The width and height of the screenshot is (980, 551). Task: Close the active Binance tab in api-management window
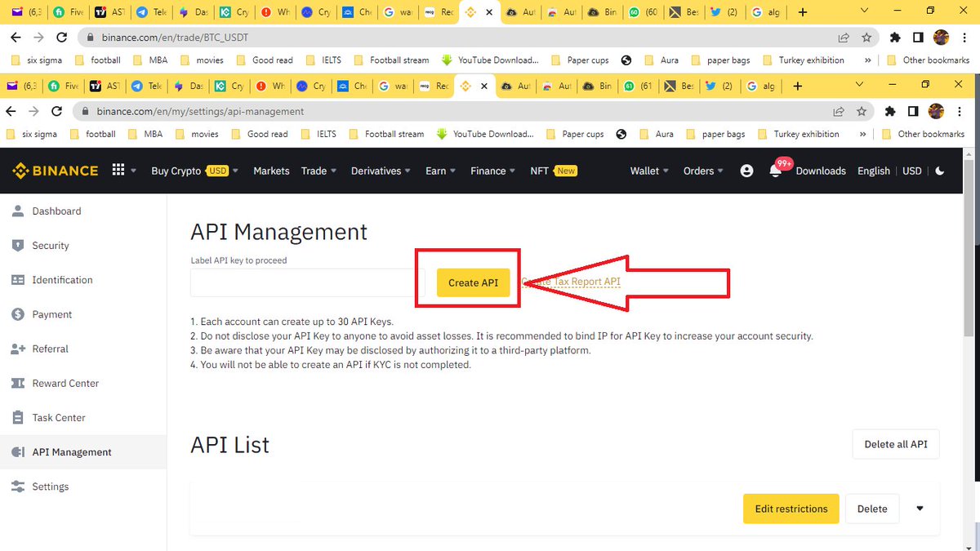[484, 86]
